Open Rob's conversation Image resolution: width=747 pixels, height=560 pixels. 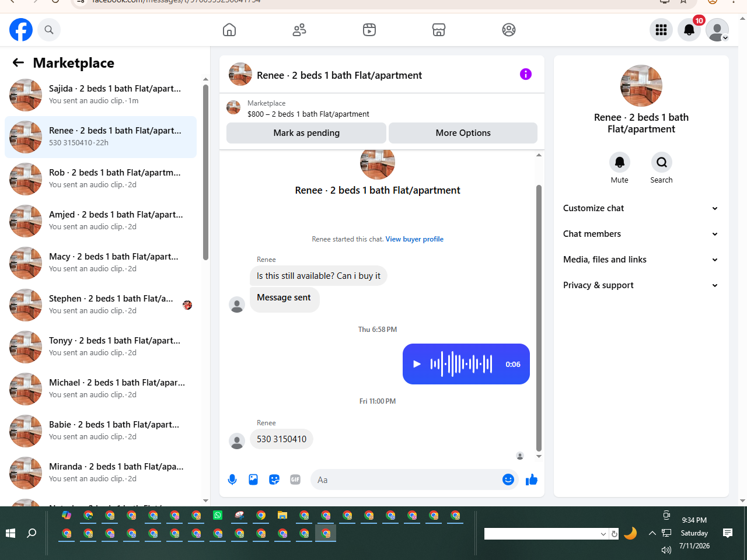[101, 179]
